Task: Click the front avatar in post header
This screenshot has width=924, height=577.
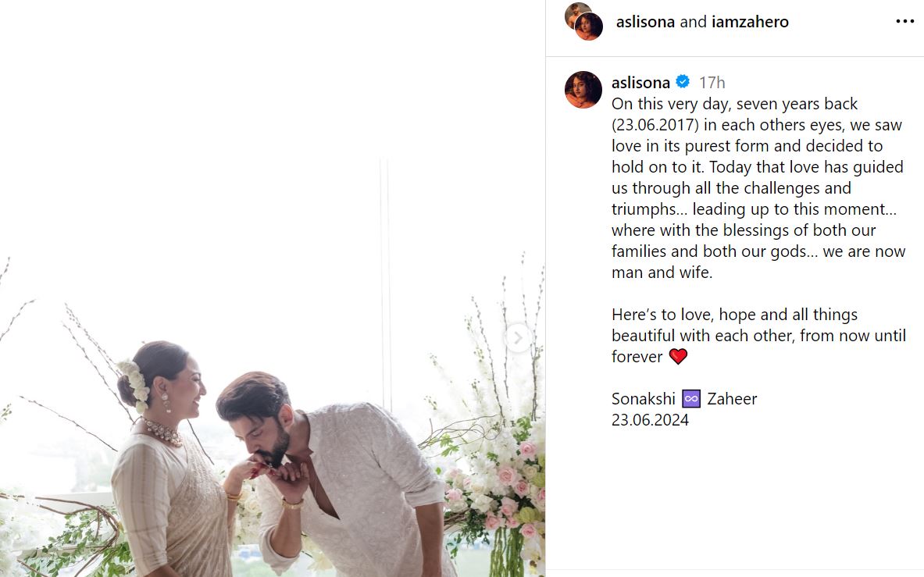Action: pos(588,27)
